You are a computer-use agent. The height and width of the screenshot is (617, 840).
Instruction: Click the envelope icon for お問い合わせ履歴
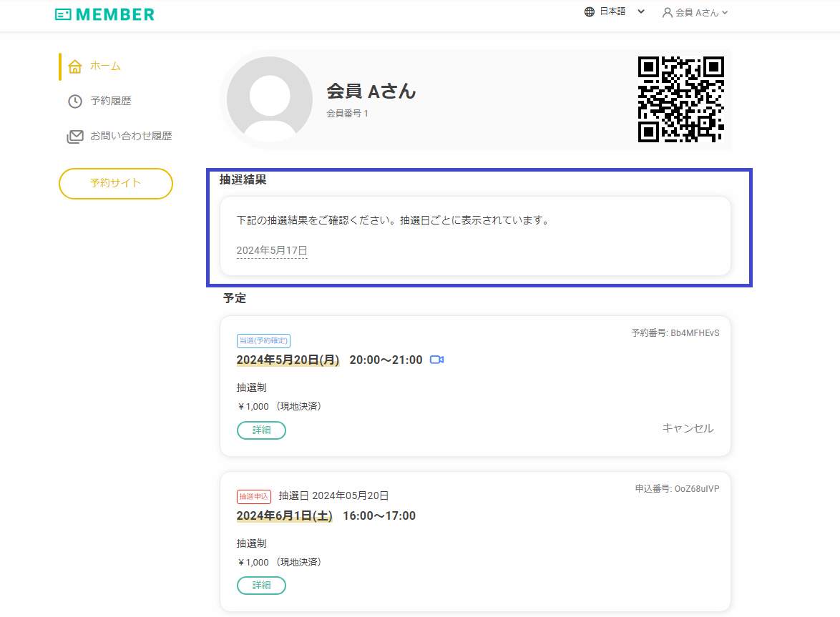[75, 137]
